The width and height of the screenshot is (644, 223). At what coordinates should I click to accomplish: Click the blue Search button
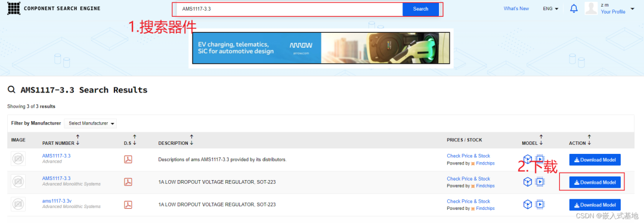tap(420, 9)
